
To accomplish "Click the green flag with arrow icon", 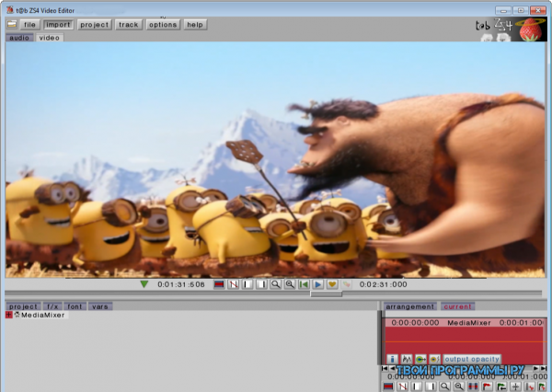I will point(501,386).
